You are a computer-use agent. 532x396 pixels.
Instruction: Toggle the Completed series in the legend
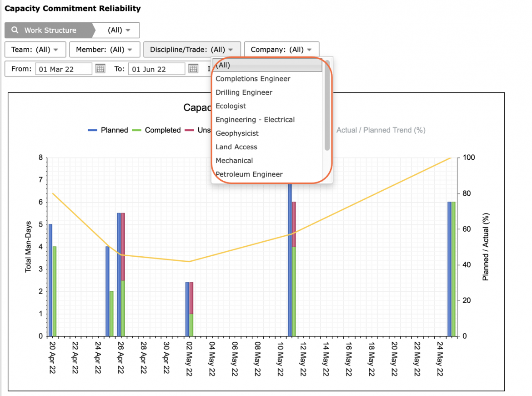pos(156,130)
